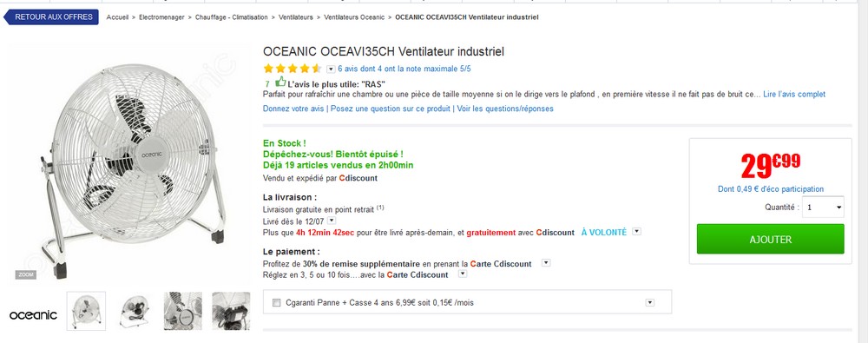The width and height of the screenshot is (868, 343).
Task: Expand the Cdiscount À VOLONTÉ details arrow
Action: point(636,232)
